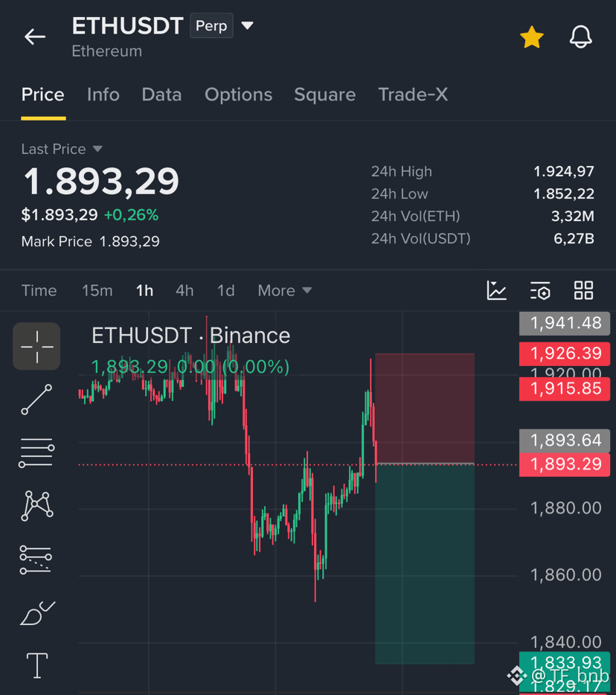The height and width of the screenshot is (695, 616).
Task: Click the 24h Low value 1.852,22
Action: click(564, 193)
